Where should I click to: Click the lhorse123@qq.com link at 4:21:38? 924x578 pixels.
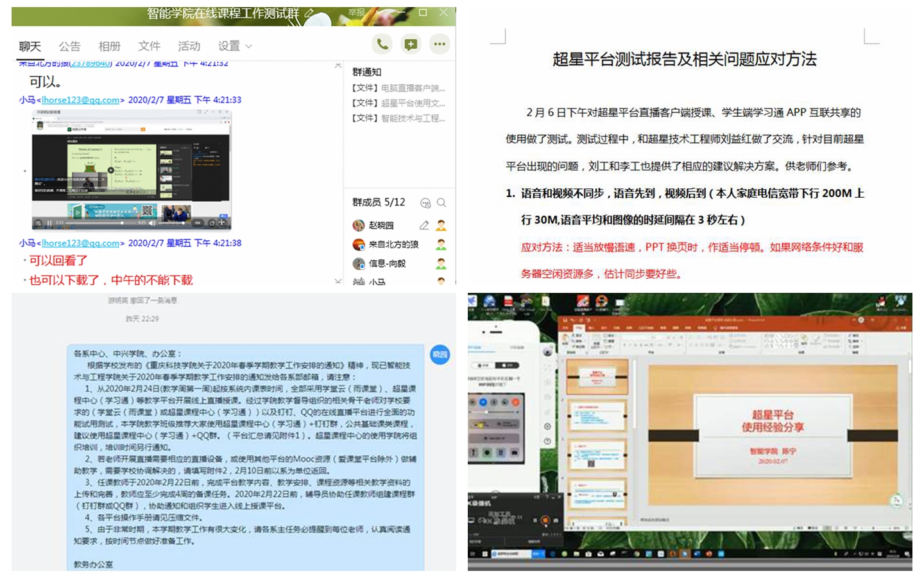tap(81, 243)
